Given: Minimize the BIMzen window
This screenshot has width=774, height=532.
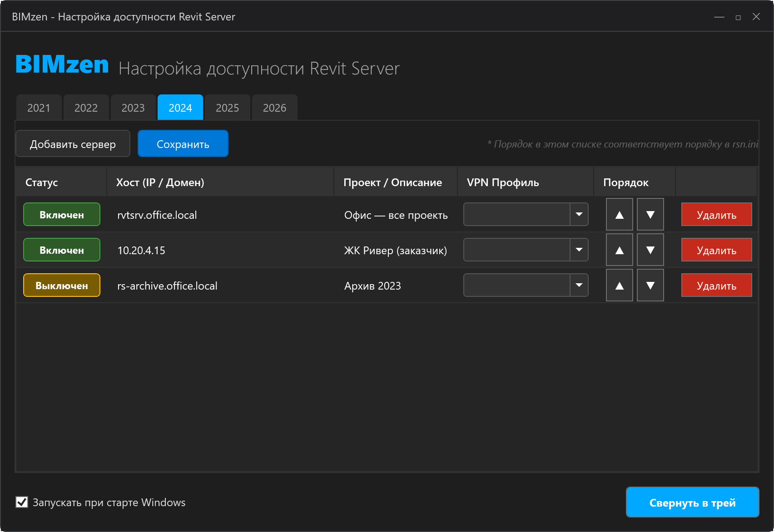Looking at the screenshot, I should 719,17.
